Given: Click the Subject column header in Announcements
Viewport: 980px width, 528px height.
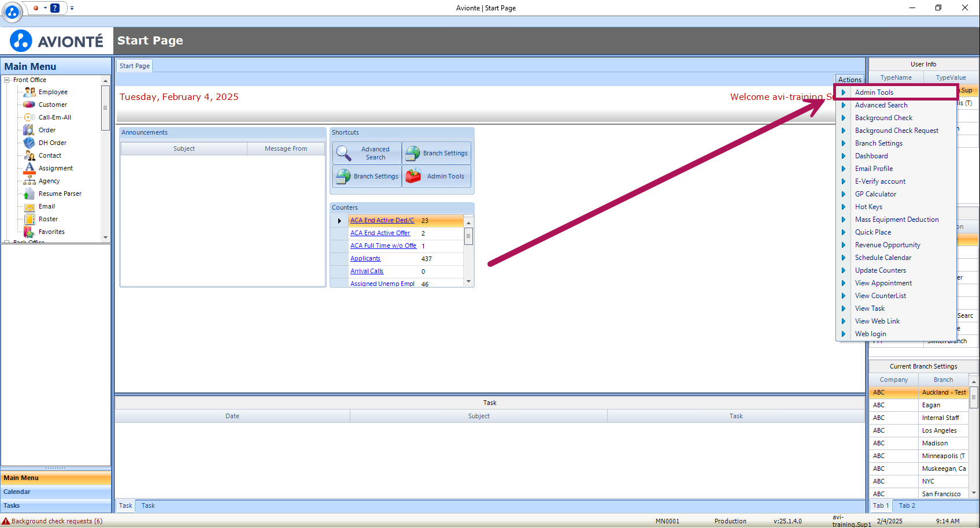Looking at the screenshot, I should click(x=184, y=148).
